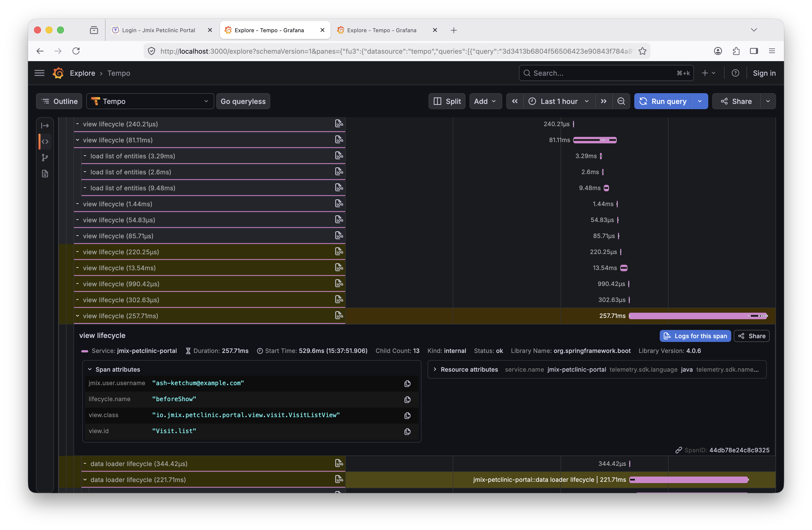The height and width of the screenshot is (530, 812).
Task: Shift time range forward with double-right arrows
Action: (x=603, y=101)
